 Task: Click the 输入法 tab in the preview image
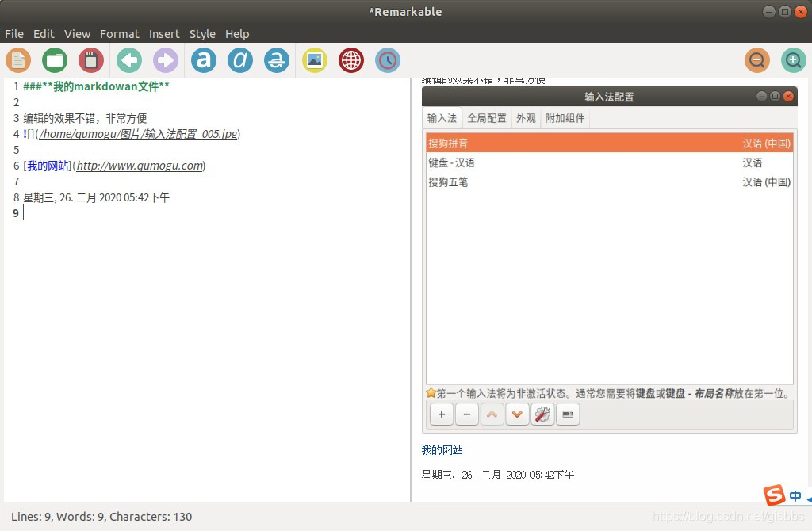click(x=442, y=118)
